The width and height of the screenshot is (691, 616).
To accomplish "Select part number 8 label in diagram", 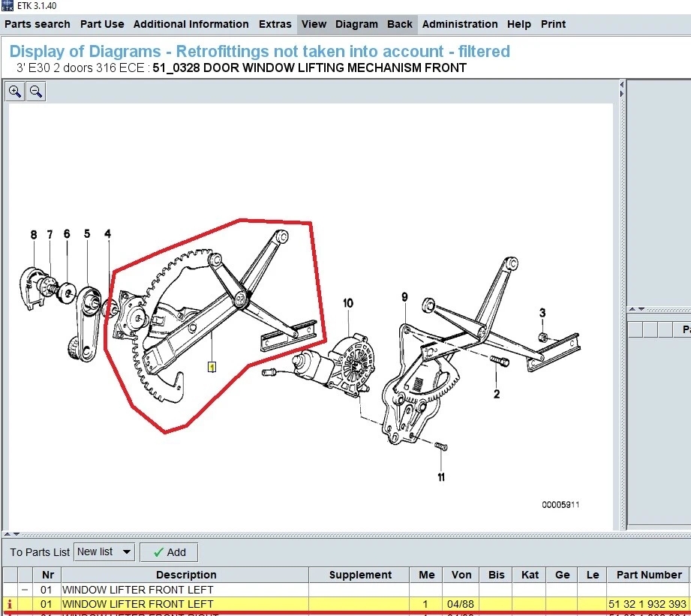I will coord(34,235).
